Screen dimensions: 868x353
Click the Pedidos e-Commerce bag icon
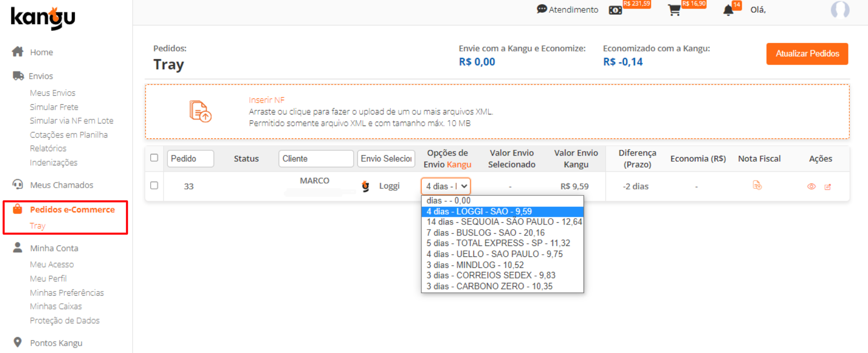point(17,209)
